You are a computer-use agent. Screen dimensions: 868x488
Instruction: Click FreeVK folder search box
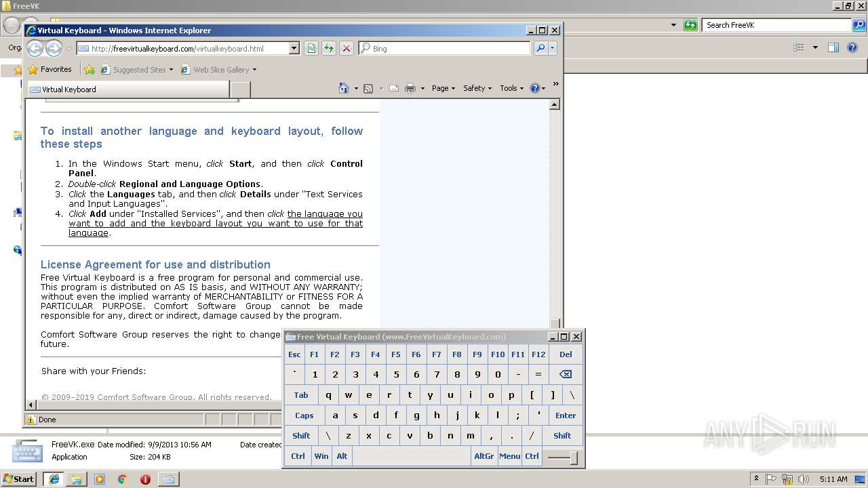click(x=777, y=25)
